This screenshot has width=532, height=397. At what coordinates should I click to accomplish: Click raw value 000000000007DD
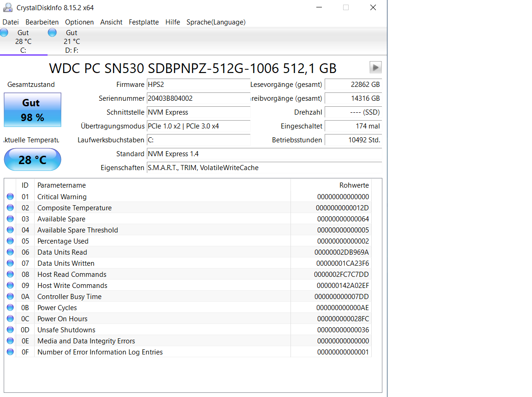[341, 296]
